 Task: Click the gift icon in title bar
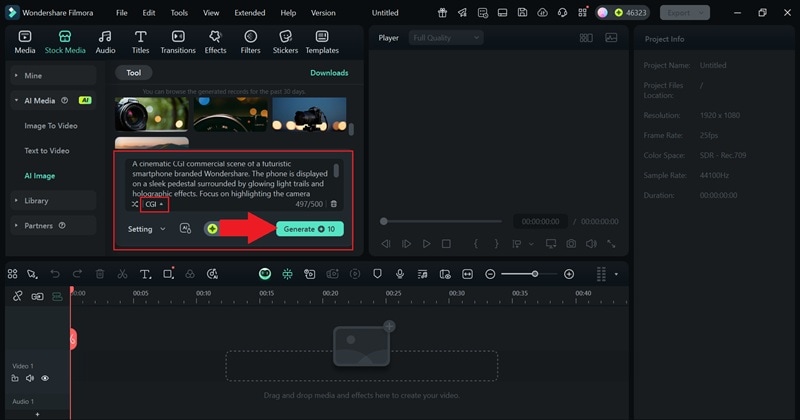click(x=442, y=13)
